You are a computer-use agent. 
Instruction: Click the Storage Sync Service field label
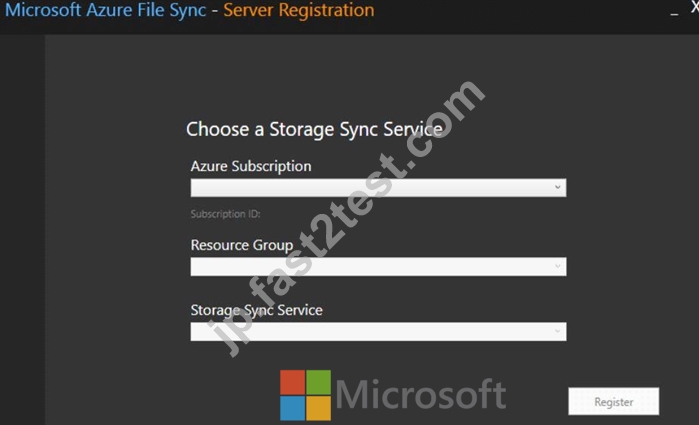(256, 310)
